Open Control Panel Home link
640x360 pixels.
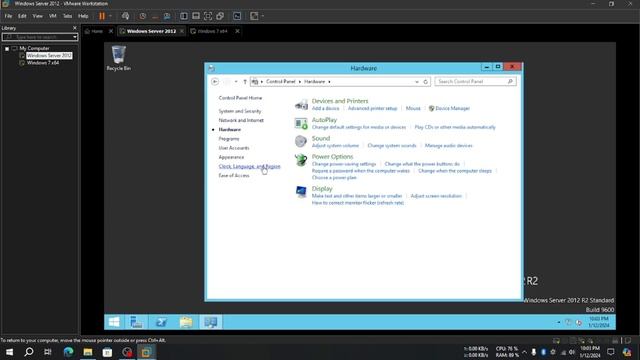tap(240, 98)
